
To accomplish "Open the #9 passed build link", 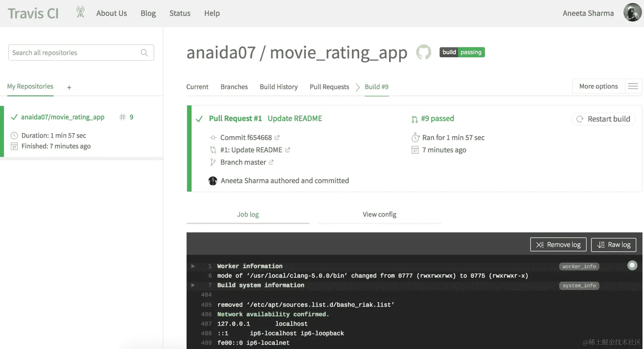I will click(x=437, y=119).
